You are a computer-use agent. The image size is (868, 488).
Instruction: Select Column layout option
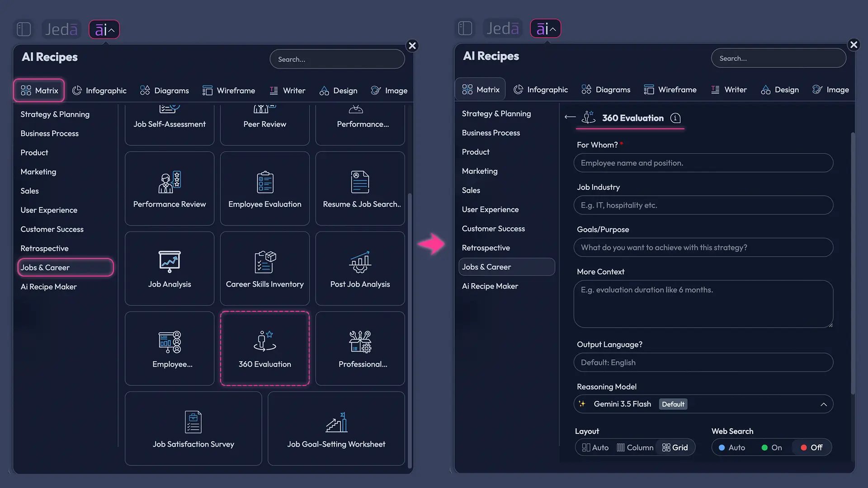[x=635, y=447]
